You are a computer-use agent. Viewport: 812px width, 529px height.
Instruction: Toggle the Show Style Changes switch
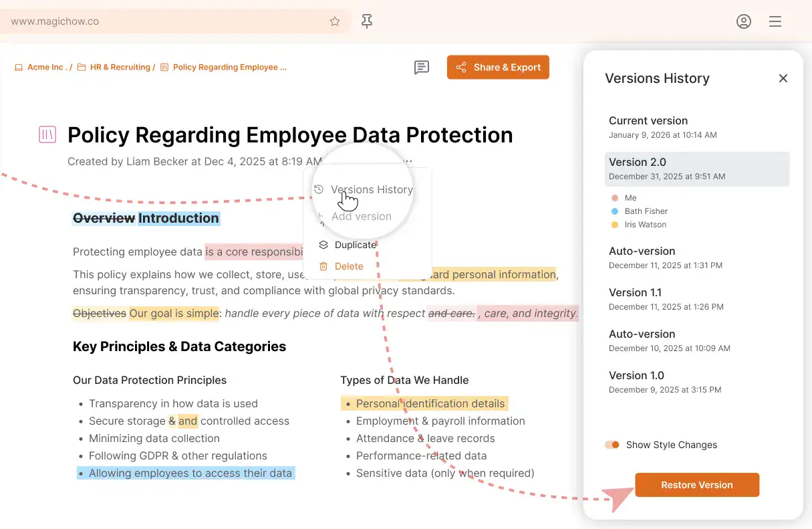pos(612,445)
